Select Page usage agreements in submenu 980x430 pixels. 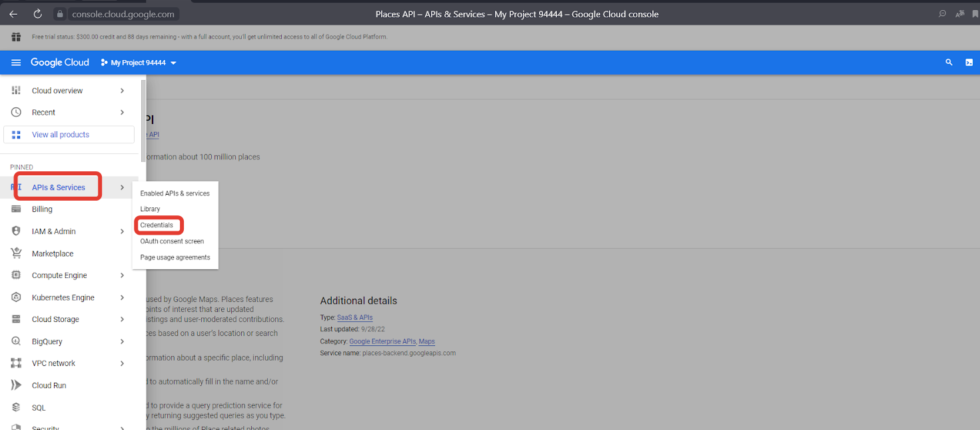pyautogui.click(x=175, y=257)
